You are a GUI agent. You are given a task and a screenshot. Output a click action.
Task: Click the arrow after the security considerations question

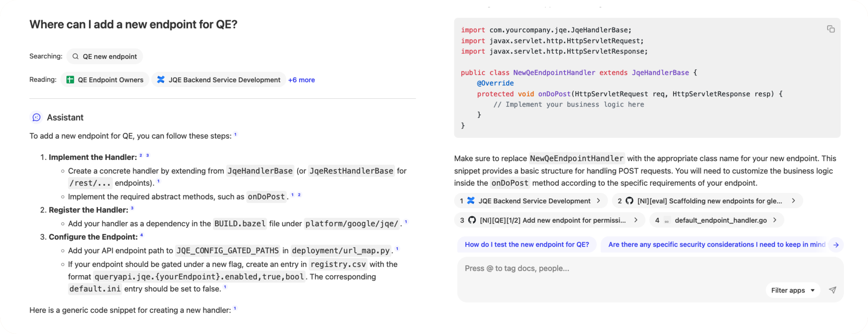click(x=836, y=245)
